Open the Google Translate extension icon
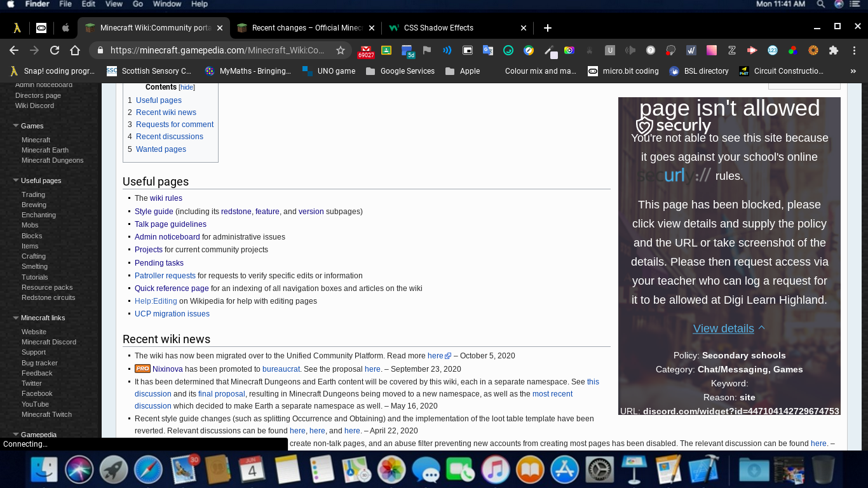Screen dimensions: 868x488 click(488, 50)
